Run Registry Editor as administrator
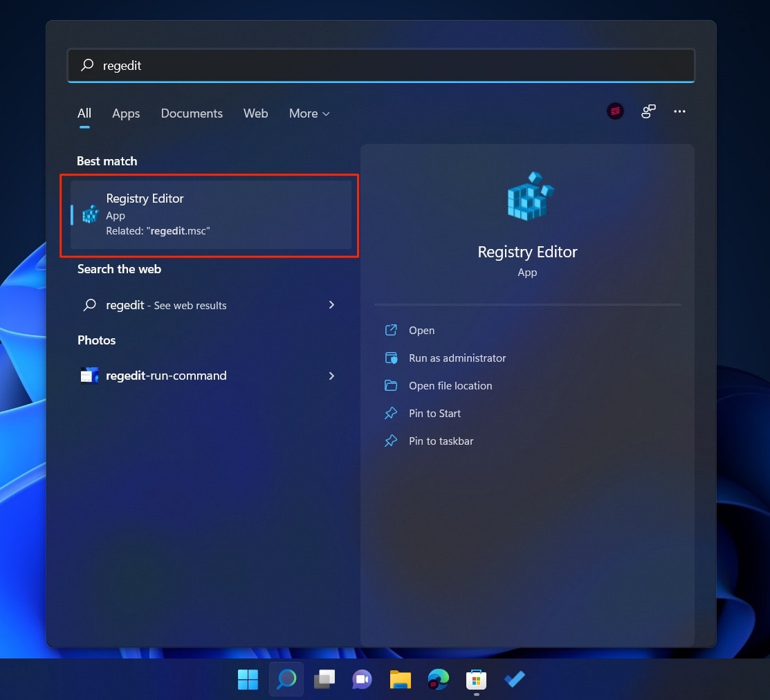This screenshot has height=700, width=770. coord(456,358)
